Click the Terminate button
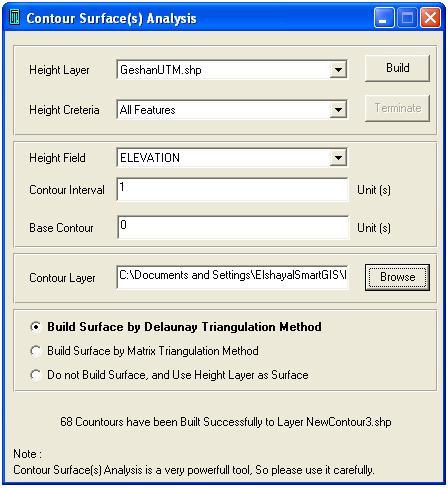This screenshot has height=488, width=448. [x=397, y=108]
